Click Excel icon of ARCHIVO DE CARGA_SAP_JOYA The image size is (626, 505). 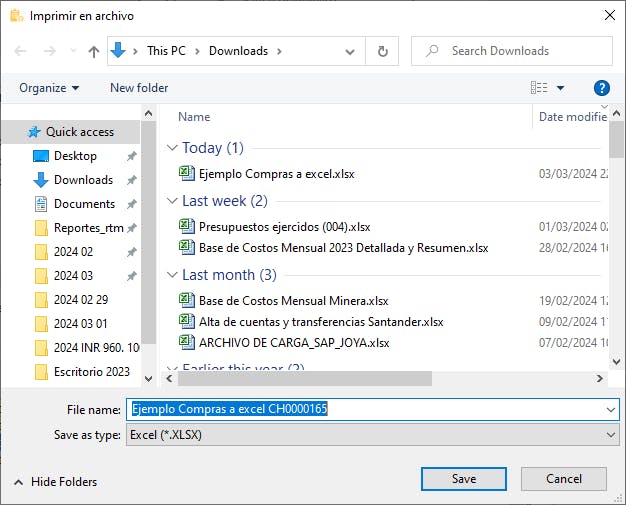(x=186, y=342)
